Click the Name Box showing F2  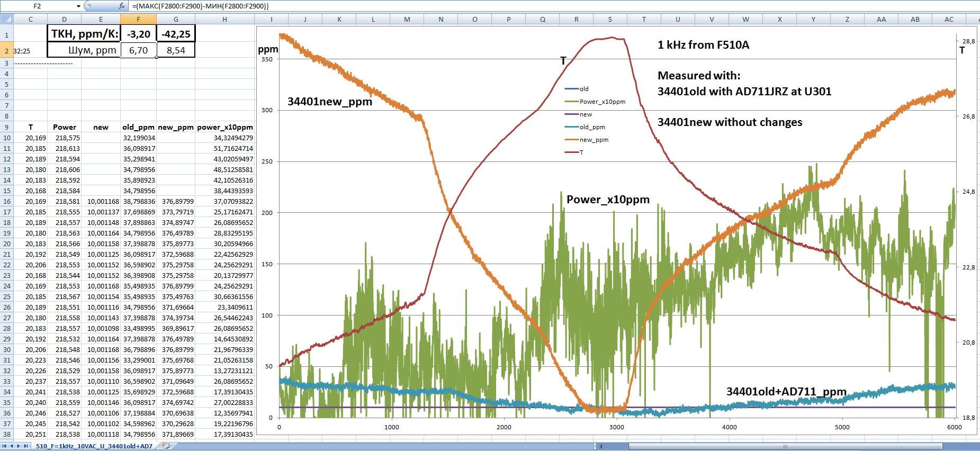click(37, 6)
